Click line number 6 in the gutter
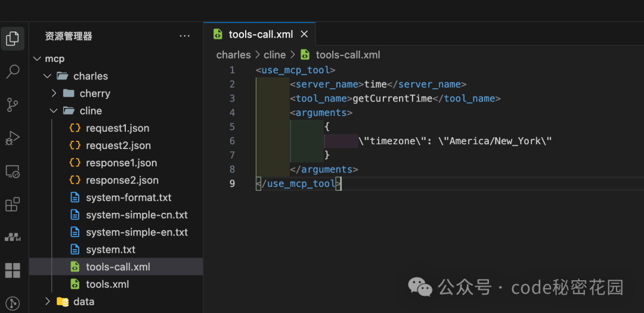Viewport: 644px width, 313px height. point(233,141)
